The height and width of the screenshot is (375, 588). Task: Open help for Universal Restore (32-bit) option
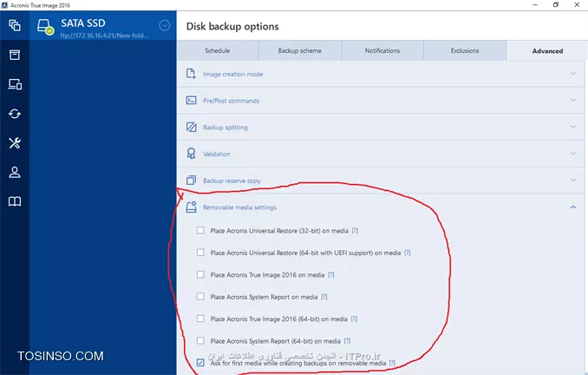[355, 231]
